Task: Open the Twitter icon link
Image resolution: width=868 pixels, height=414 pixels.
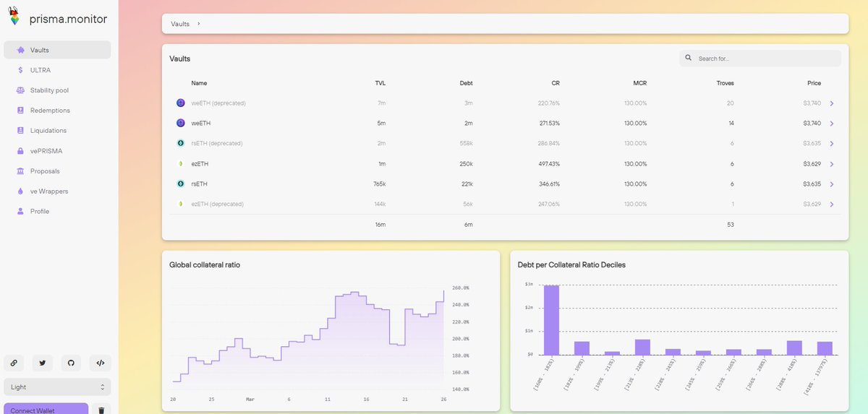Action: (x=42, y=363)
